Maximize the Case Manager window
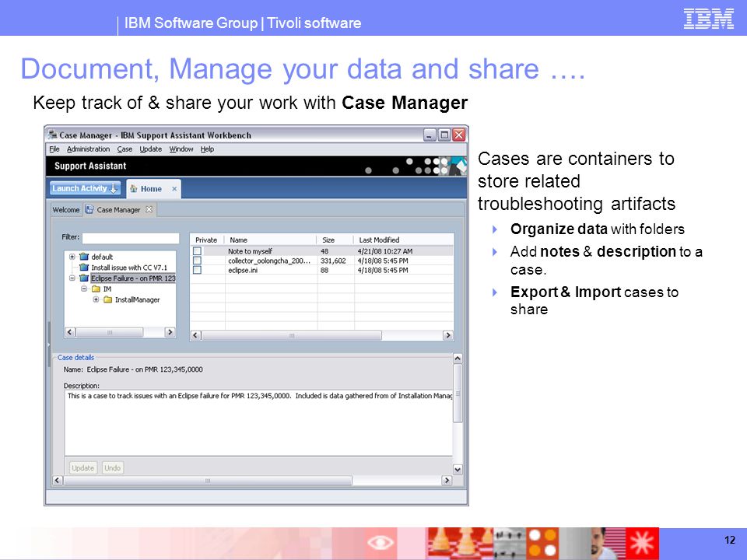Screen dimensions: 747x560 [x=444, y=135]
